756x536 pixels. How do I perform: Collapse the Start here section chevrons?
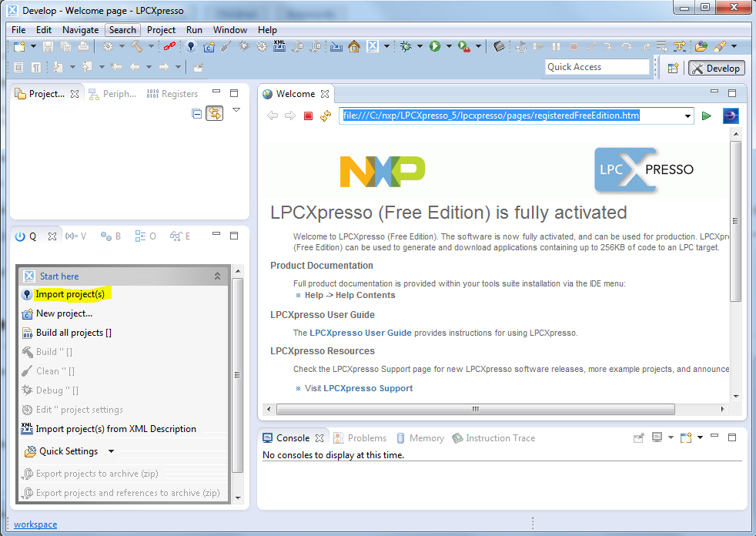point(217,276)
